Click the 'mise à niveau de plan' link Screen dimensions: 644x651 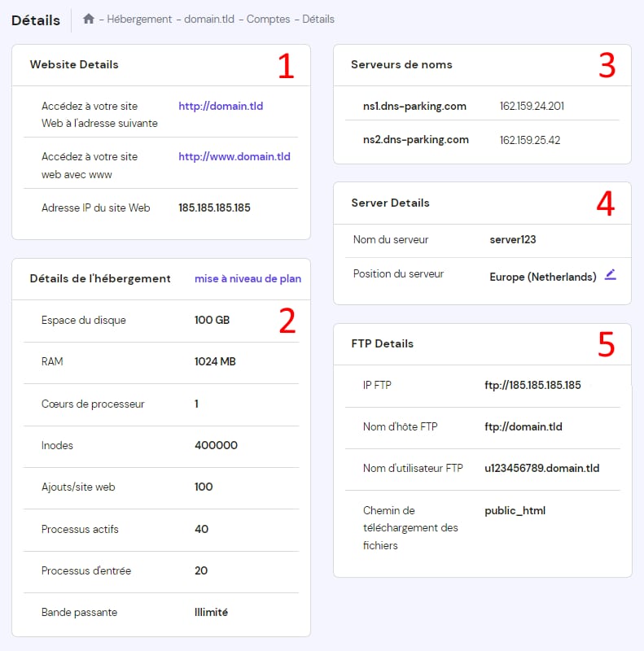248,278
